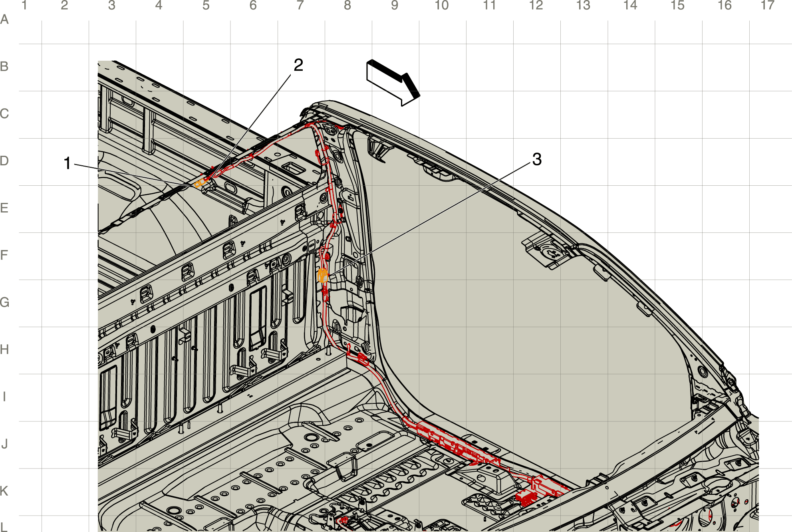Click callout number 2 above the bed rail
Screen dimensions: 792x532
click(x=298, y=65)
